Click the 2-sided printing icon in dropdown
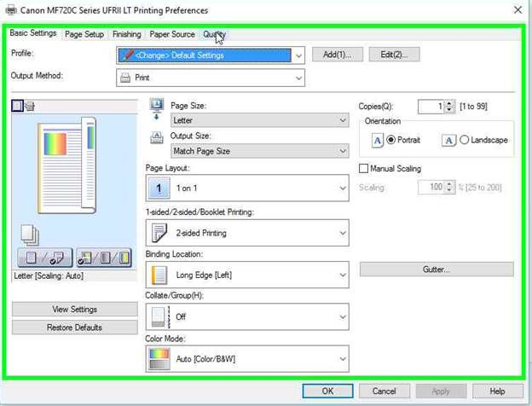The height and width of the screenshot is (406, 532). click(159, 232)
